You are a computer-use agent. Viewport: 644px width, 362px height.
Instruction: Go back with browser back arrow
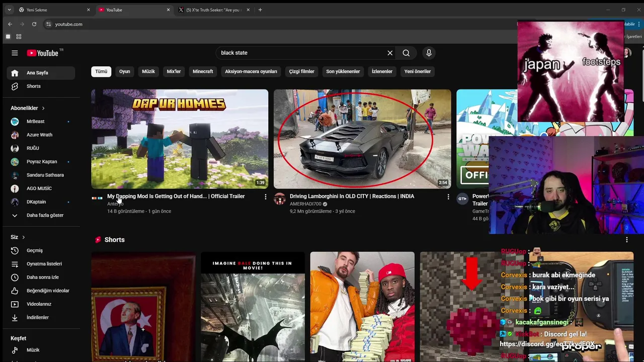(10, 24)
